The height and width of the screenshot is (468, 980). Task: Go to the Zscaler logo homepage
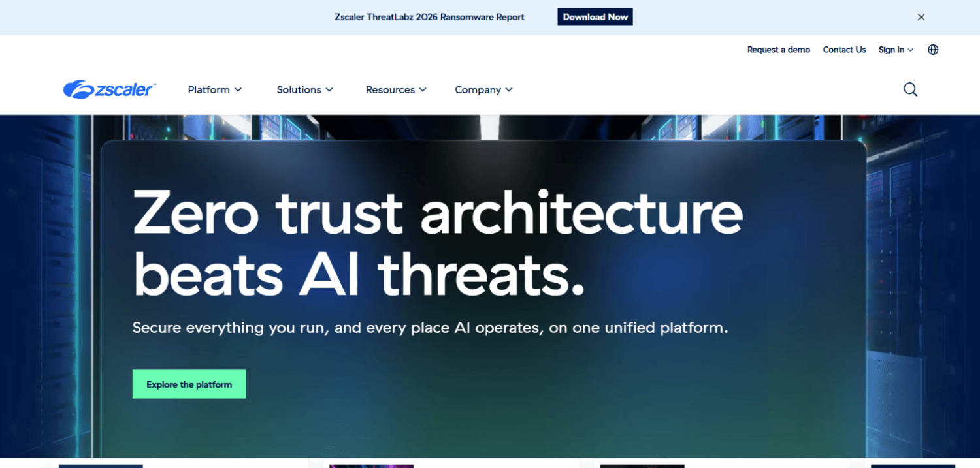(x=109, y=89)
